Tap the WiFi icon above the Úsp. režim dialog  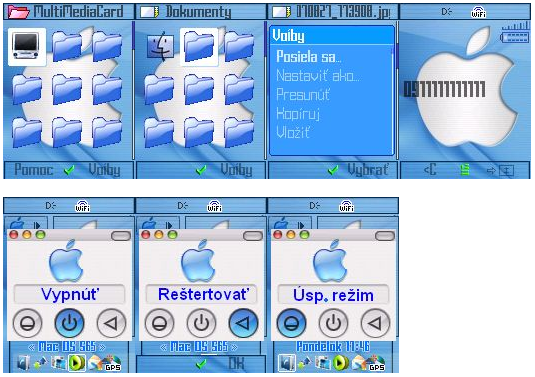click(x=347, y=206)
